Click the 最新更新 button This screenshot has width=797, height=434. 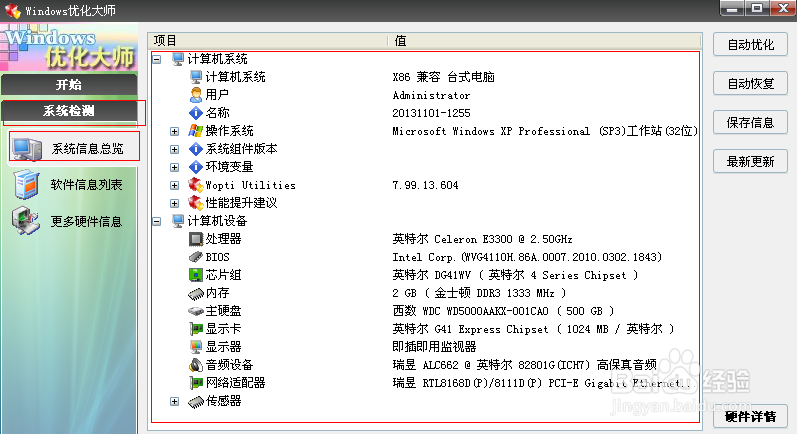click(x=750, y=162)
